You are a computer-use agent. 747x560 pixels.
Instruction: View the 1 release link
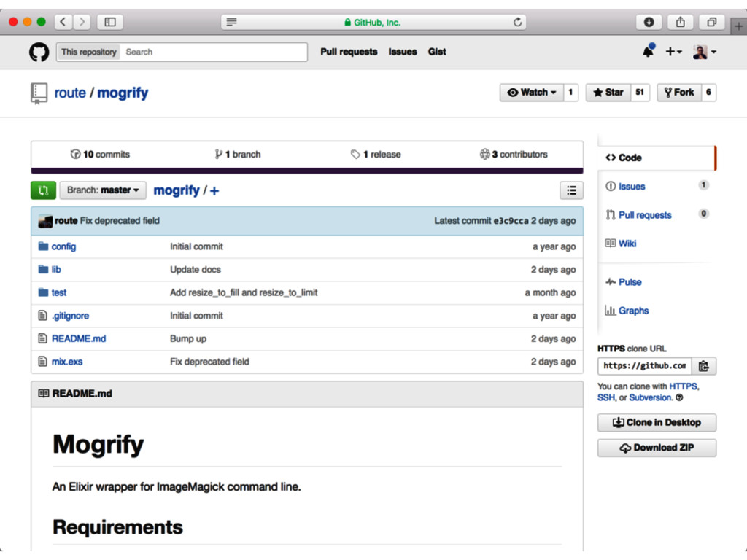click(x=376, y=155)
